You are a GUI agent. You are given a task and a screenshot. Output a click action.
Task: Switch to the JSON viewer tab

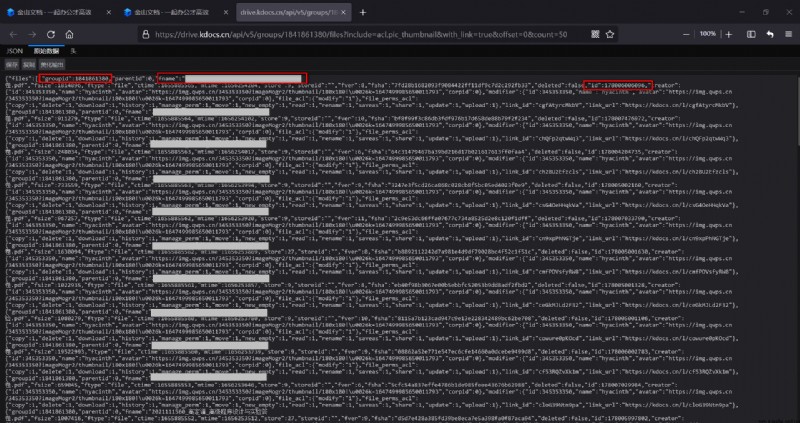pos(15,51)
